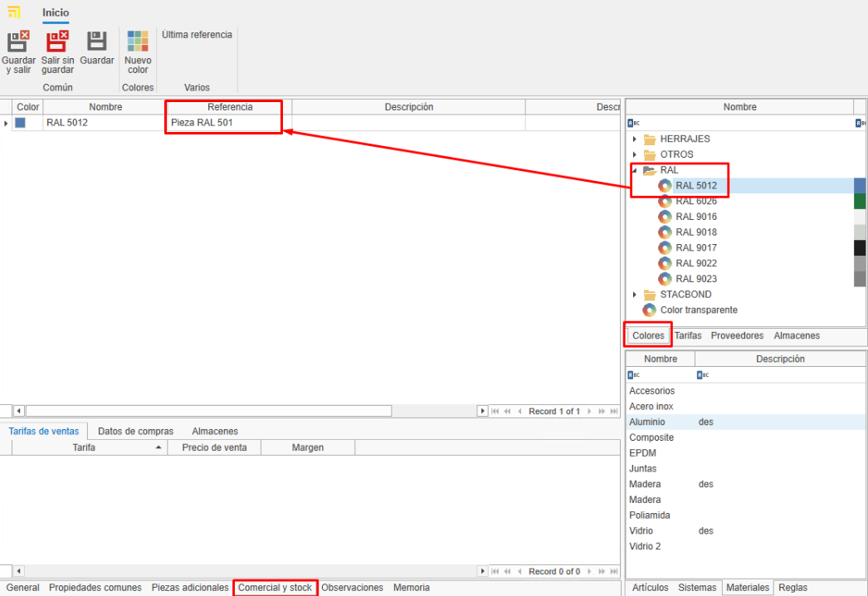
Task: Open the Piezas adicionales tab
Action: 190,588
